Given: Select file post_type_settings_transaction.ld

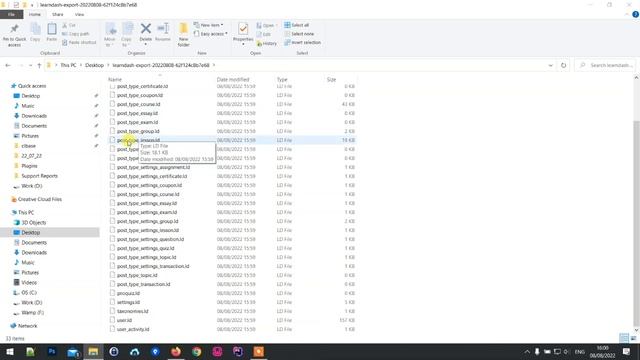Looking at the screenshot, I should pyautogui.click(x=153, y=266).
